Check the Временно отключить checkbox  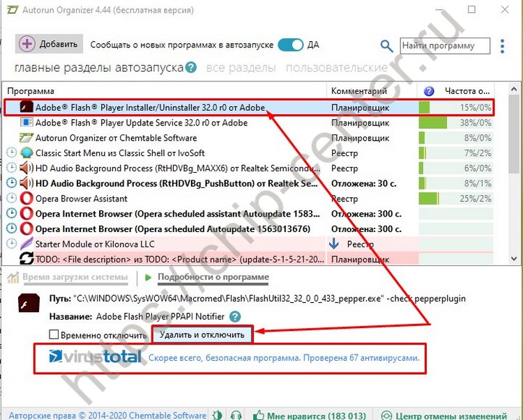pyautogui.click(x=54, y=334)
